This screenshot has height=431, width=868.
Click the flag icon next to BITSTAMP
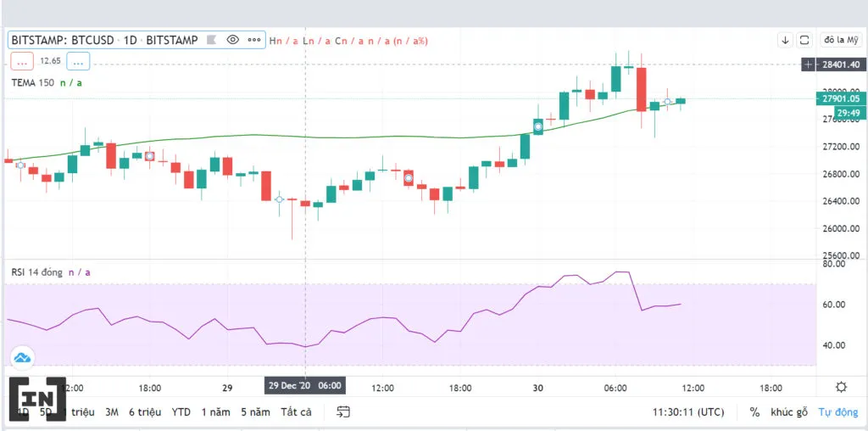click(x=211, y=40)
